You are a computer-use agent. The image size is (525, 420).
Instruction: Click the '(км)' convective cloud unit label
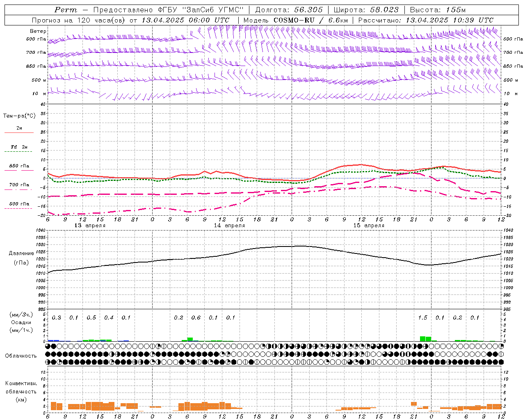21,399
